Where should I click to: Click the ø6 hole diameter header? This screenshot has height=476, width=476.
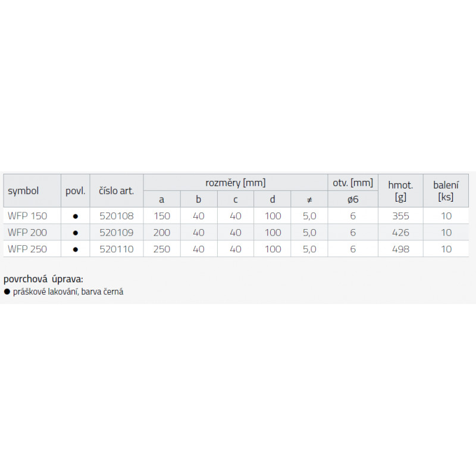353,200
